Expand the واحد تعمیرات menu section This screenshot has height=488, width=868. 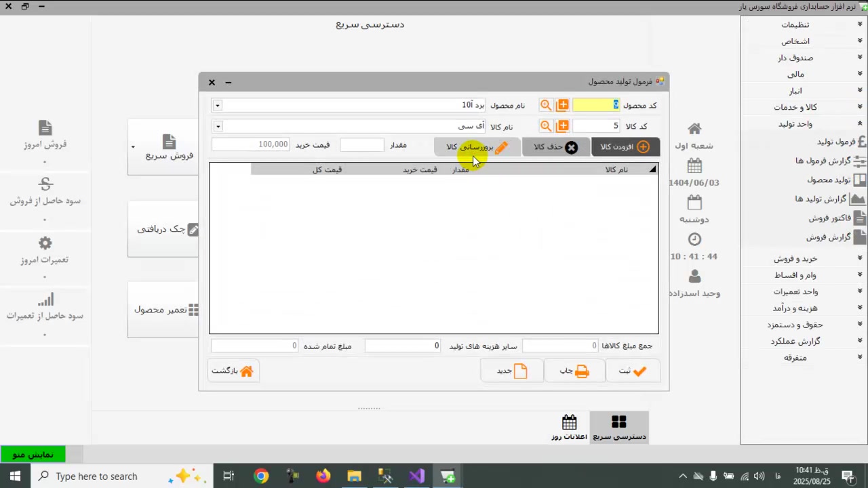pyautogui.click(x=804, y=291)
